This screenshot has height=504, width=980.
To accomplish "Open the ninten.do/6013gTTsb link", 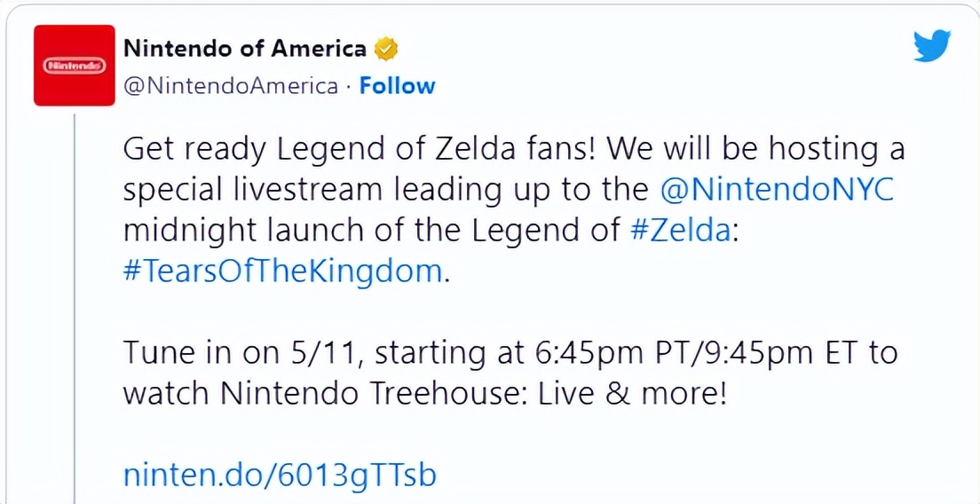I will point(280,475).
